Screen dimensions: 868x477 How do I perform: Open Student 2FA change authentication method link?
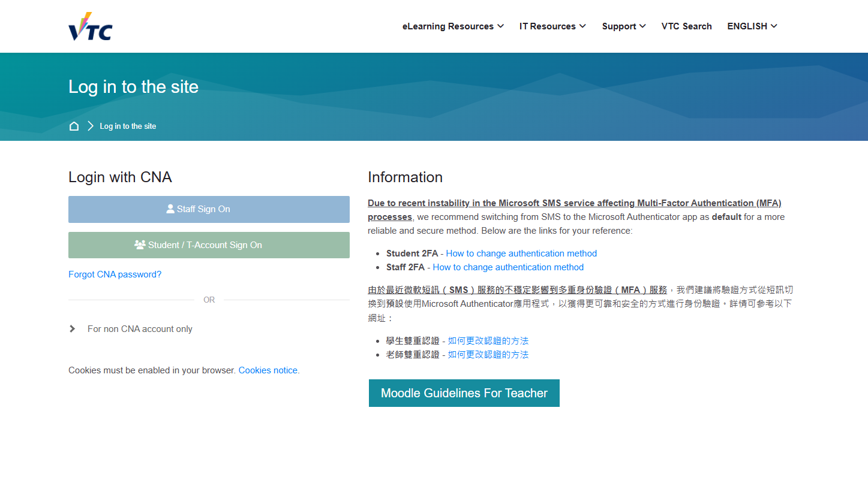click(521, 253)
